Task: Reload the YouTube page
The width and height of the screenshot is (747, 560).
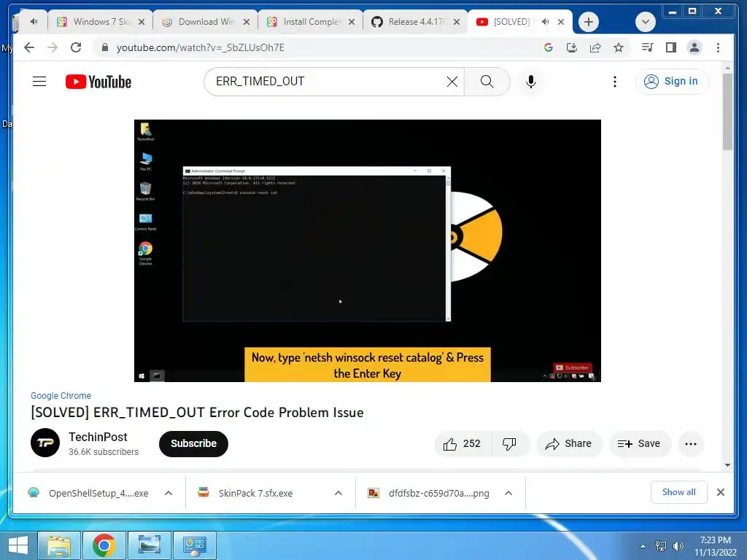Action: (x=76, y=47)
